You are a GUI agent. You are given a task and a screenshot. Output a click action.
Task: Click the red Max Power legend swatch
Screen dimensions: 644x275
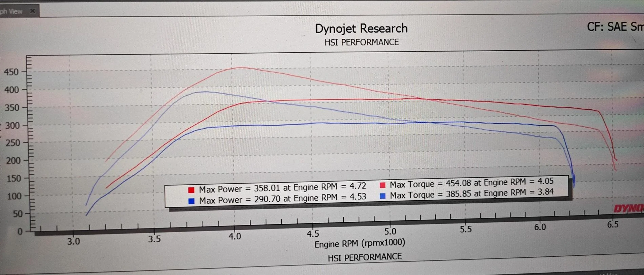pos(191,190)
